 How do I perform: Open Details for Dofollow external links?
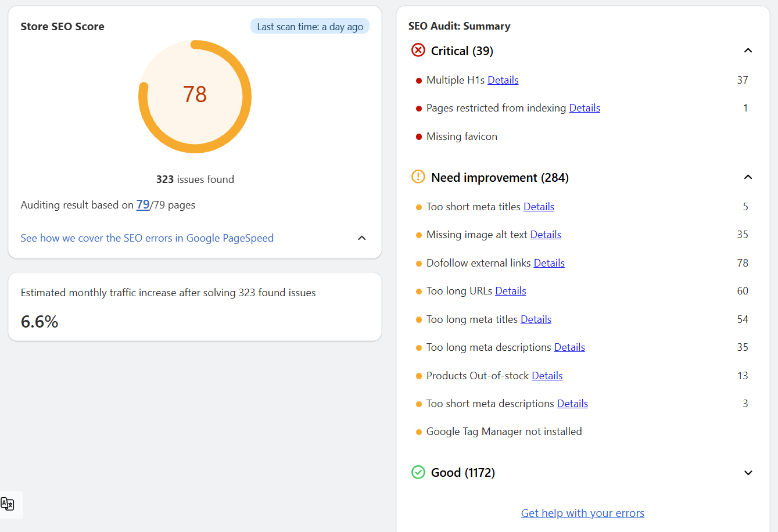(x=548, y=263)
